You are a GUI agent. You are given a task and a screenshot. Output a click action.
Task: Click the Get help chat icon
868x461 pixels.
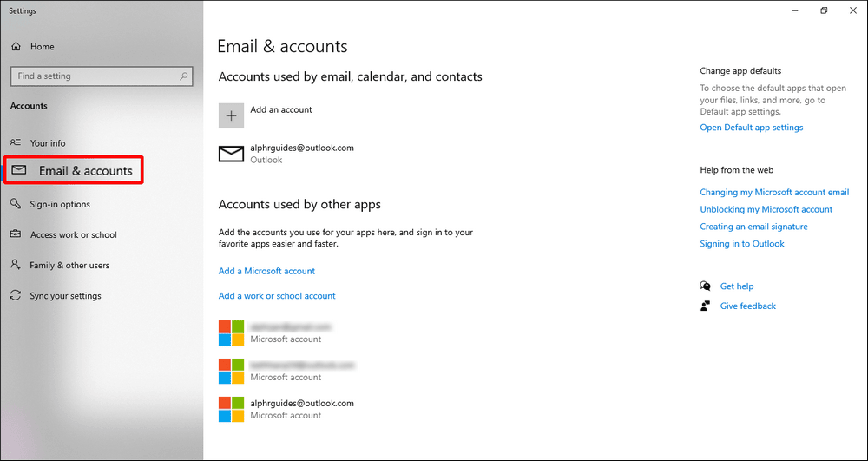pyautogui.click(x=705, y=286)
